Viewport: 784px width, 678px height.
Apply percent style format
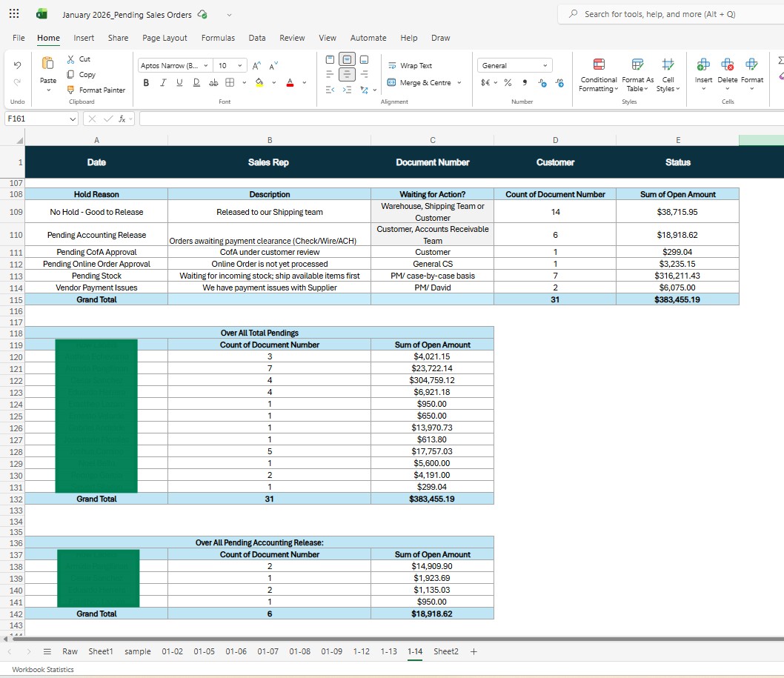click(x=508, y=82)
